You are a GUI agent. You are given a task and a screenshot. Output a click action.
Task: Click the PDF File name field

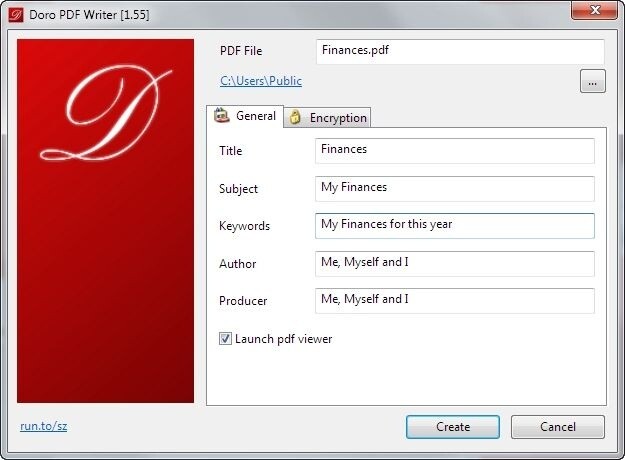coord(460,51)
